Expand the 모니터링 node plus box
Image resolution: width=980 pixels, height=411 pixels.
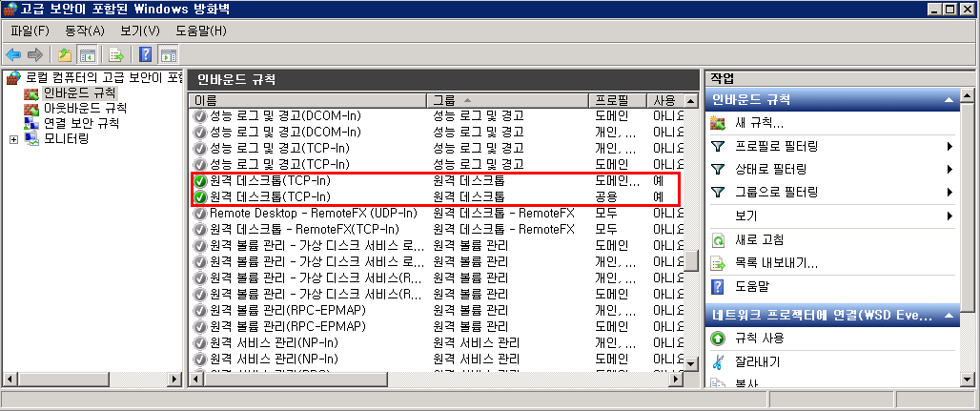coord(13,139)
